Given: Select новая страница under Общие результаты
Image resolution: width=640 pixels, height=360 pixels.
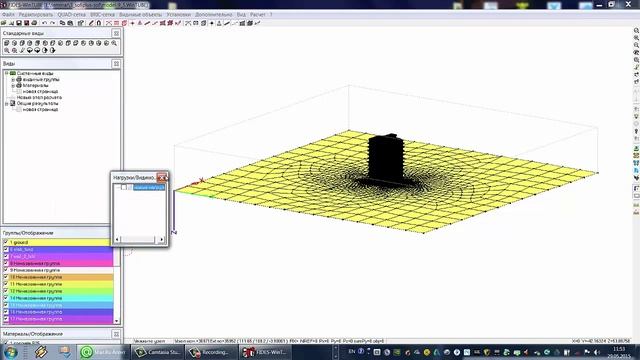Looking at the screenshot, I should click(x=40, y=109).
